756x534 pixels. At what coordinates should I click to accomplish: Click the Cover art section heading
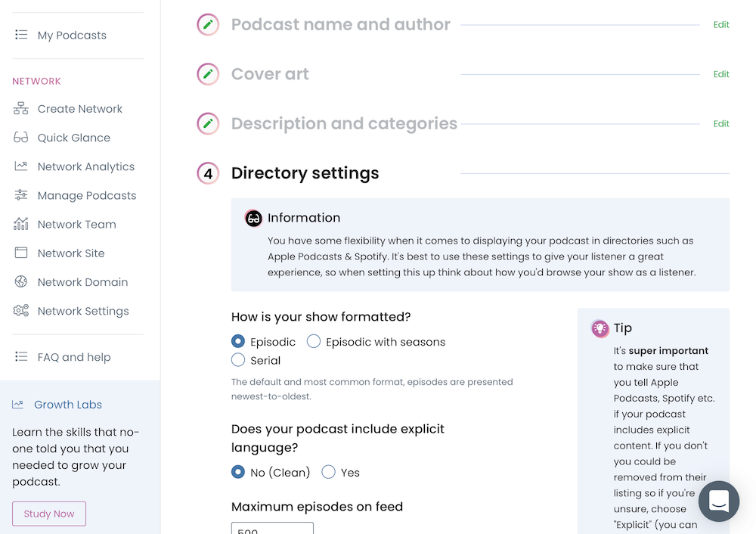[270, 74]
